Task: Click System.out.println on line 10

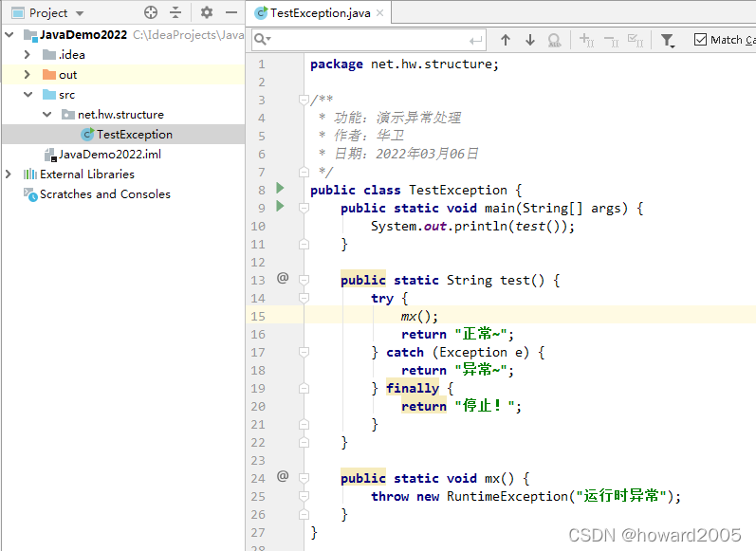Action: [x=441, y=226]
